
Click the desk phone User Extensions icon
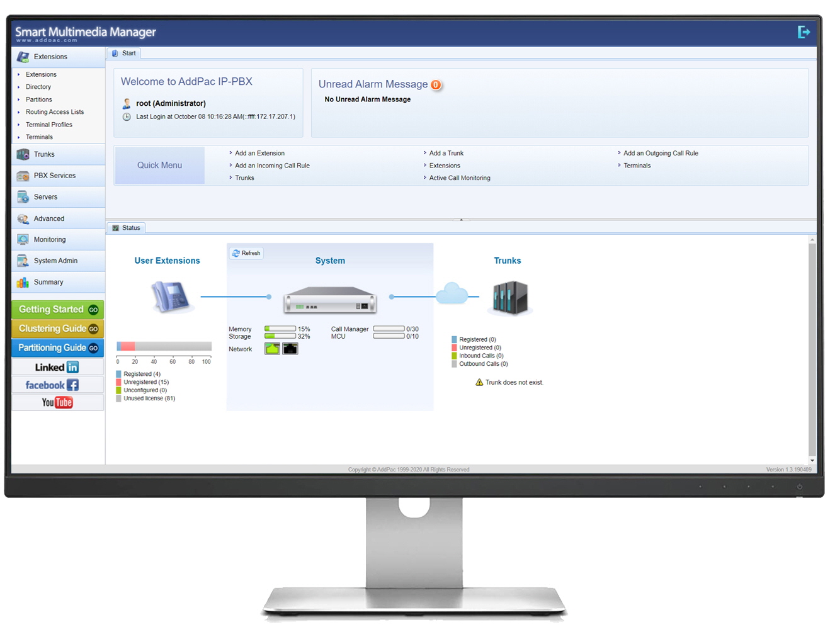(x=170, y=297)
